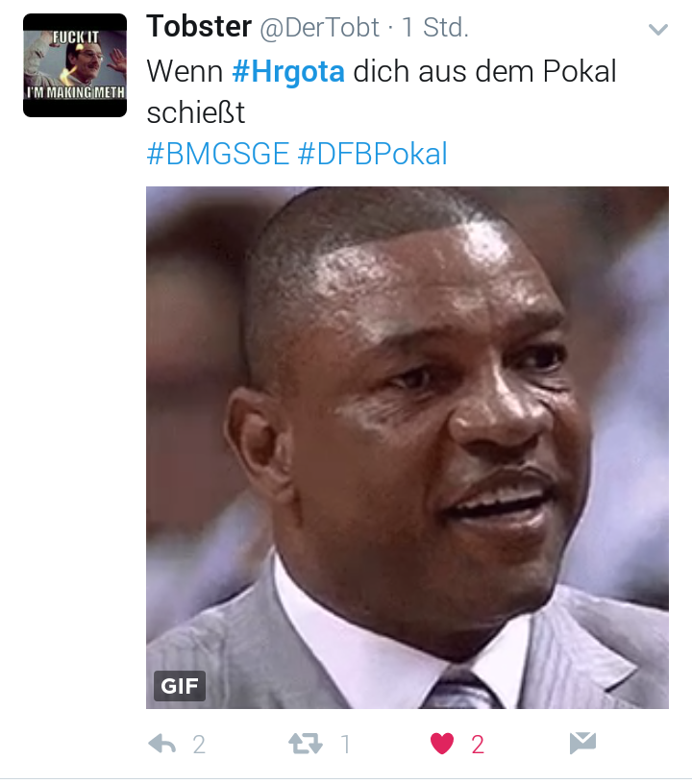Click the reply count 2
This screenshot has height=784, width=692.
(x=199, y=745)
